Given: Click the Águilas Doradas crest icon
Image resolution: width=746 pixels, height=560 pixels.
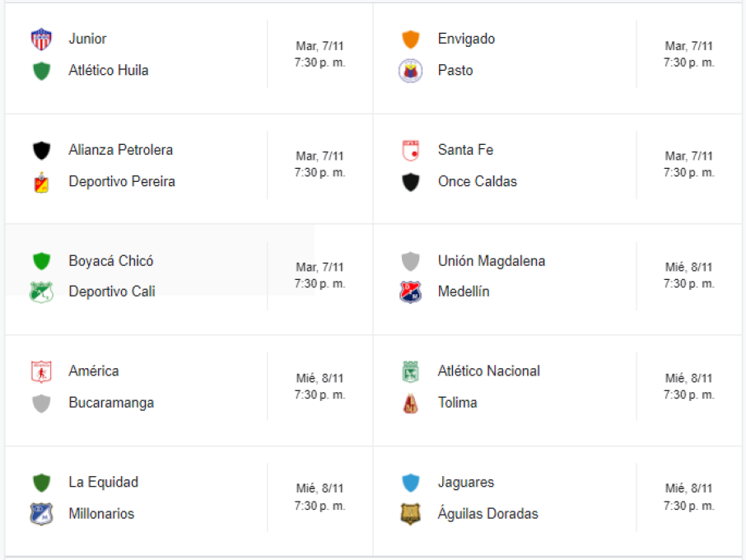Looking at the screenshot, I should (410, 514).
